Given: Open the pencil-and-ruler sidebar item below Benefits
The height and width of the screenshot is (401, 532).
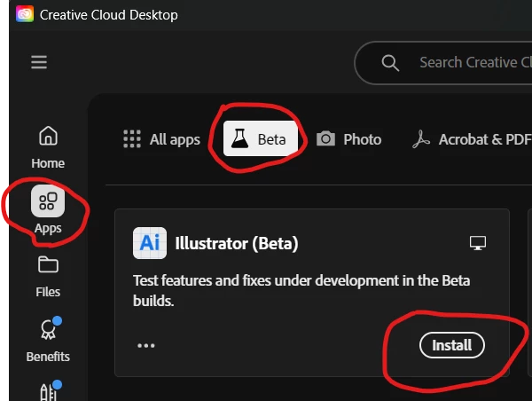Looking at the screenshot, I should (51, 391).
